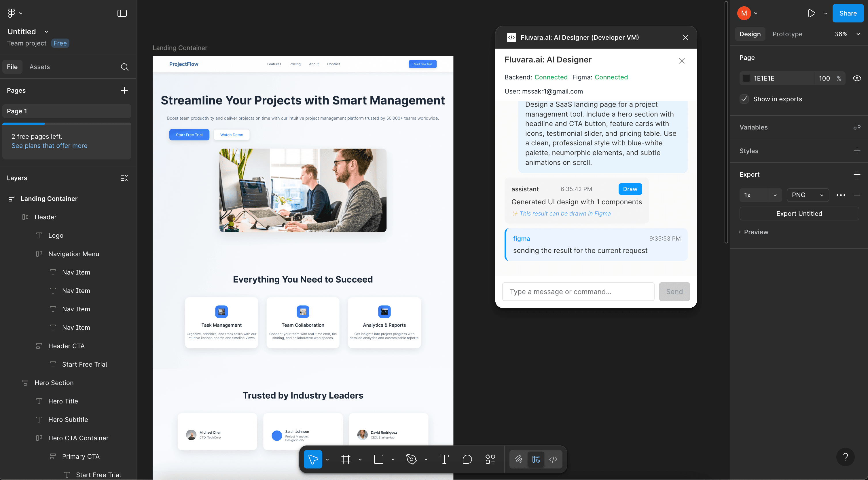Open the Variables panel icon
Image resolution: width=868 pixels, height=480 pixels.
857,127
